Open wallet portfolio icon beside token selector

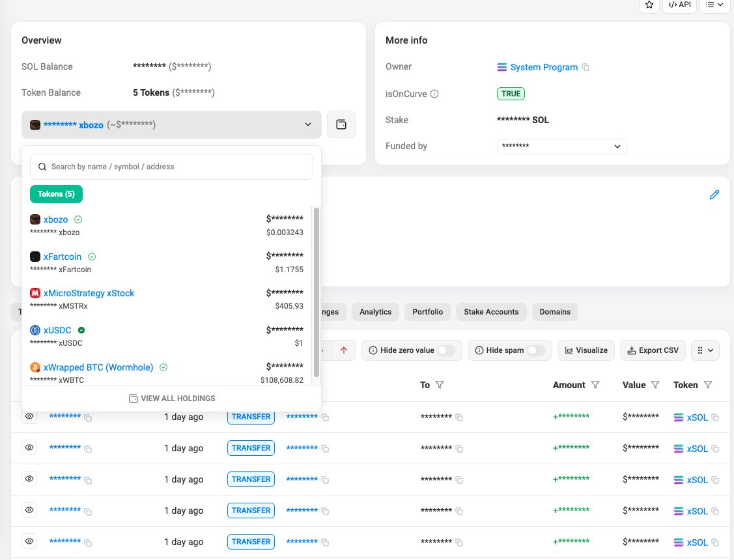click(341, 124)
